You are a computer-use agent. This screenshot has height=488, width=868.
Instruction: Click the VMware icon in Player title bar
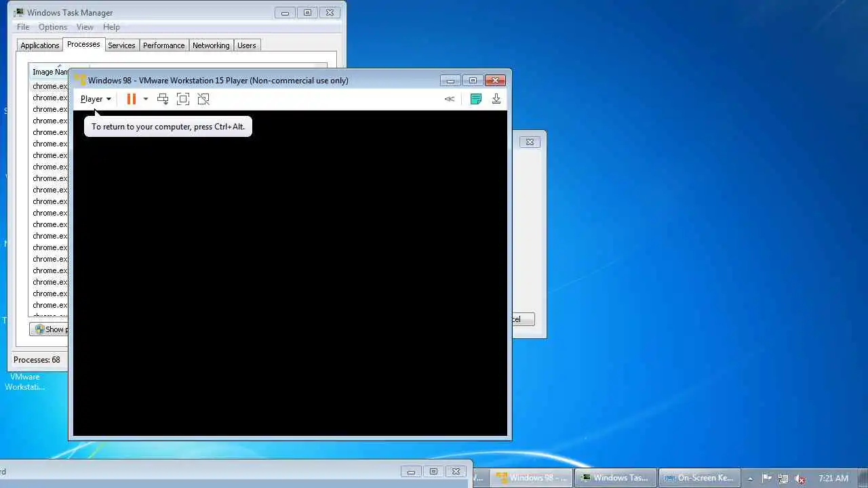coord(80,80)
